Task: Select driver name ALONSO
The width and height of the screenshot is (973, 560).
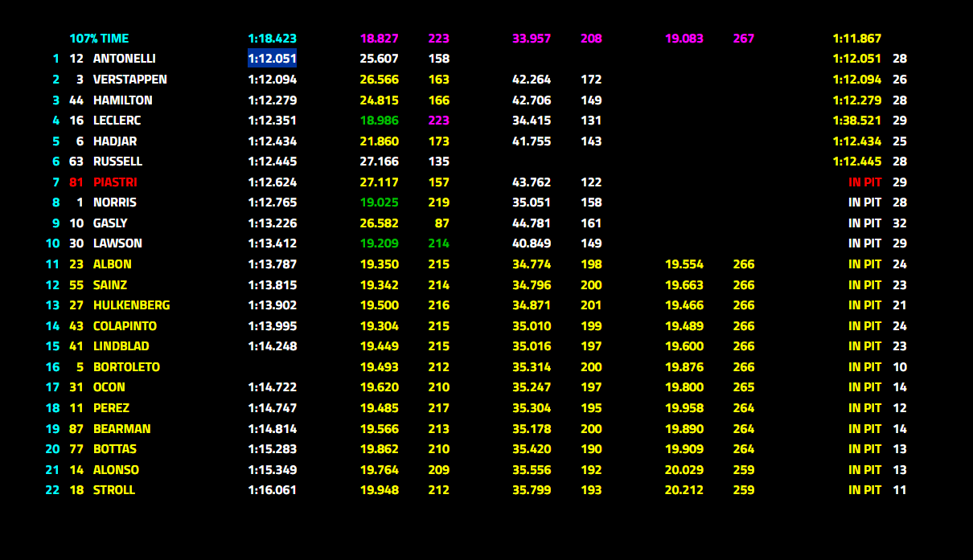Action: point(116,470)
